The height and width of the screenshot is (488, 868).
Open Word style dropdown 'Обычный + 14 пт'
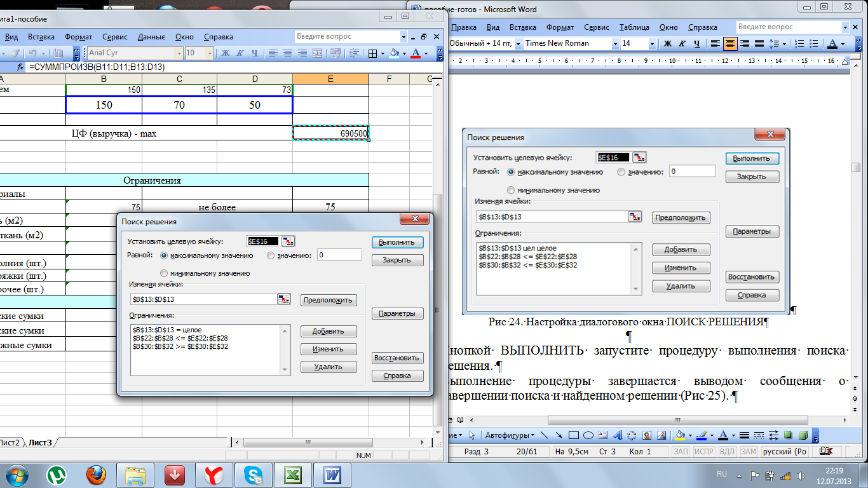click(x=519, y=44)
